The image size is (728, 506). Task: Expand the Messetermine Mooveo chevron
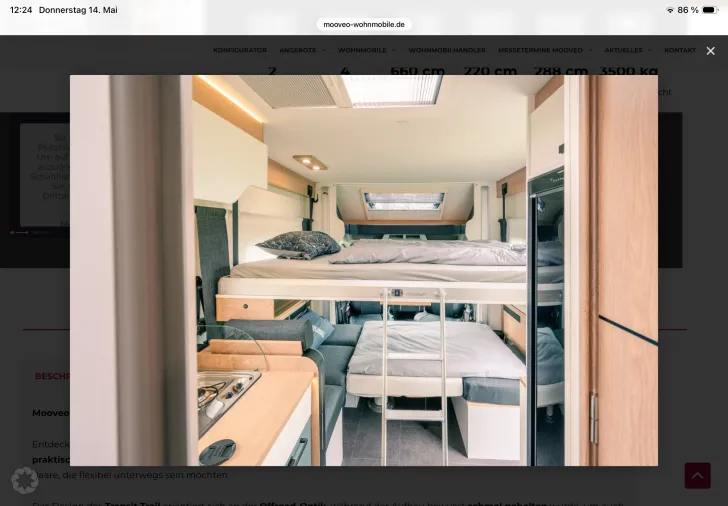[590, 50]
